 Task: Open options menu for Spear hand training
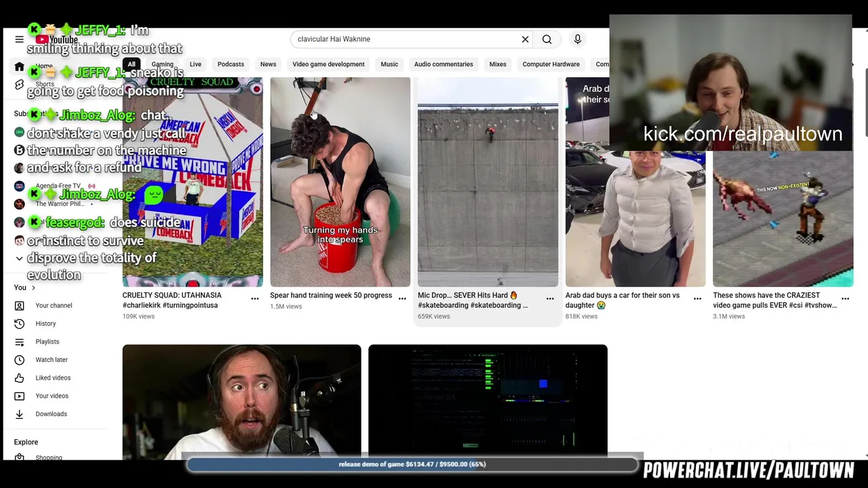pos(402,298)
